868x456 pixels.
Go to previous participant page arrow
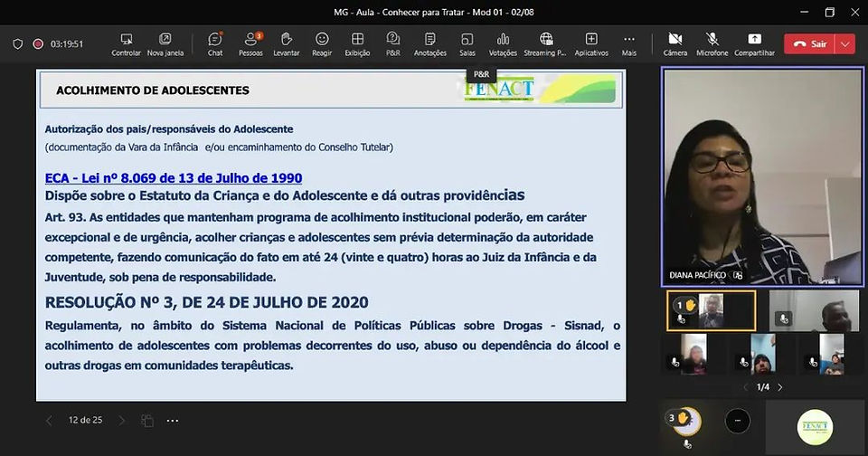pos(746,387)
